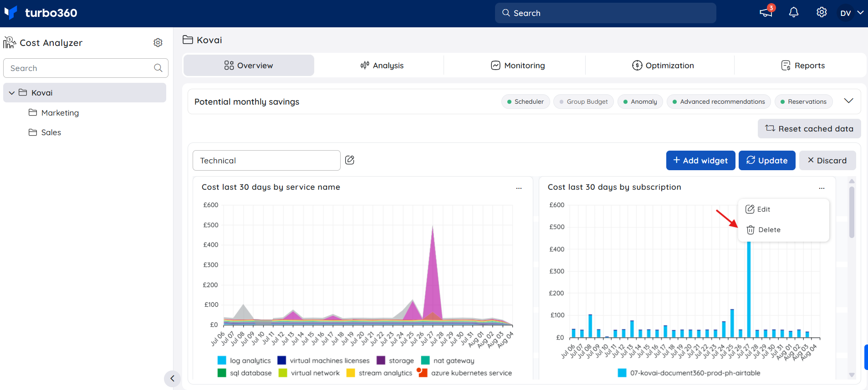
Task: Click the Potential monthly savings heading
Action: (247, 102)
